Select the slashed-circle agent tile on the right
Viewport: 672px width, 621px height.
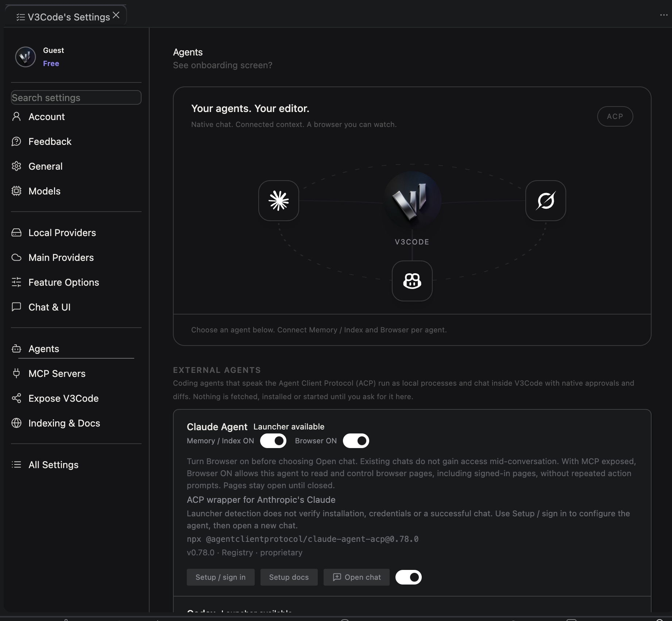[x=546, y=201]
